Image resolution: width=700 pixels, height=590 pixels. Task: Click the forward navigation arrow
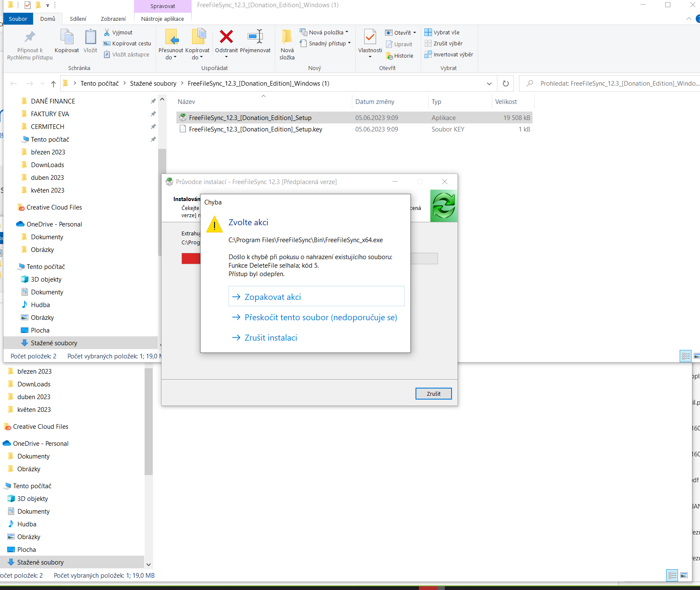pyautogui.click(x=30, y=84)
